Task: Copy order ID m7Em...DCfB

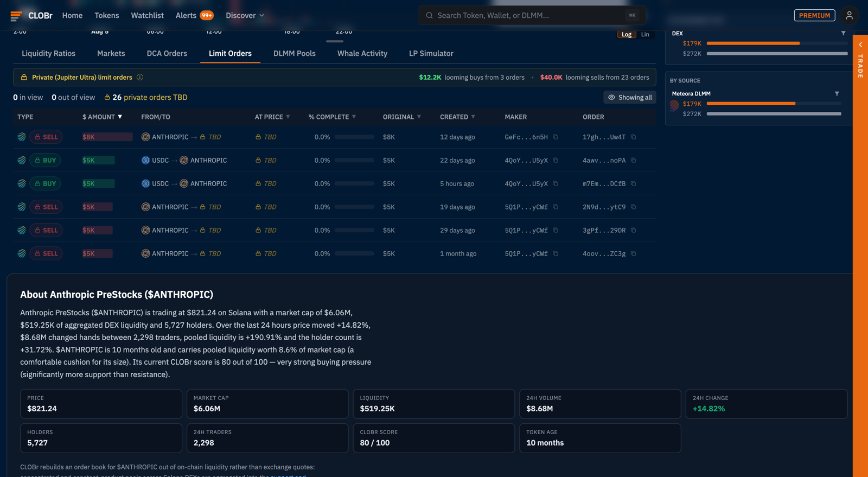Action: click(633, 183)
